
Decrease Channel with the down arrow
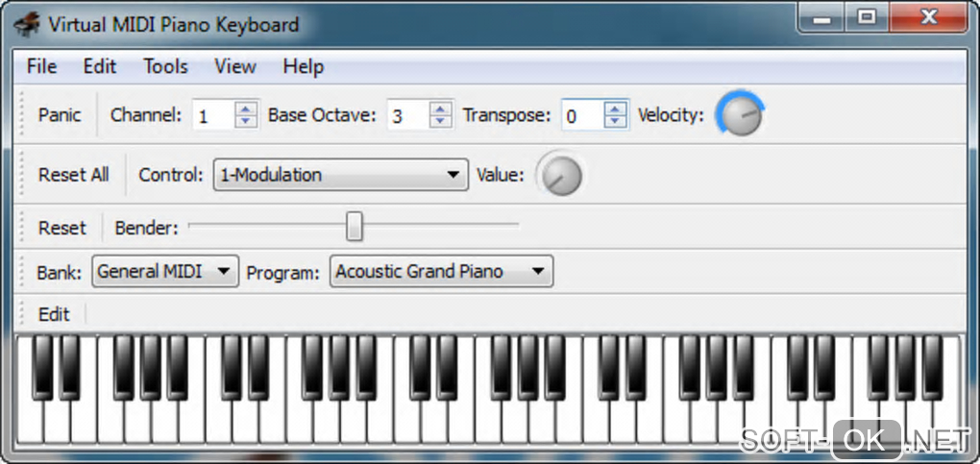pos(246,121)
